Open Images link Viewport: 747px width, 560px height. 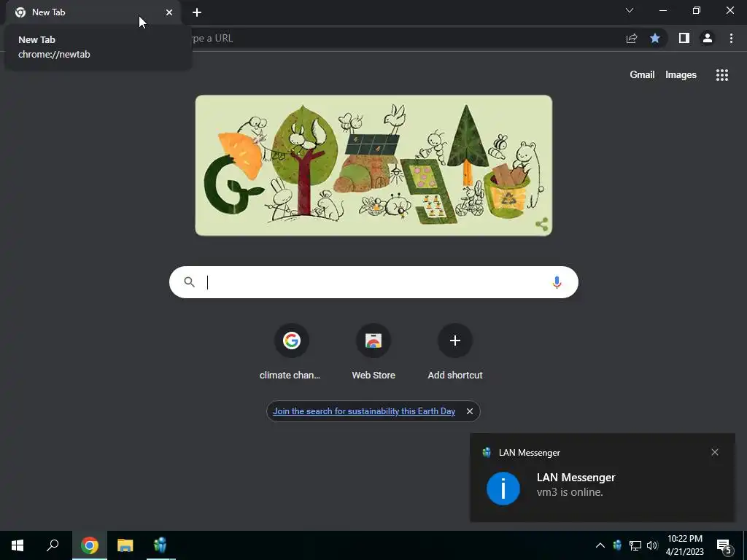[681, 75]
